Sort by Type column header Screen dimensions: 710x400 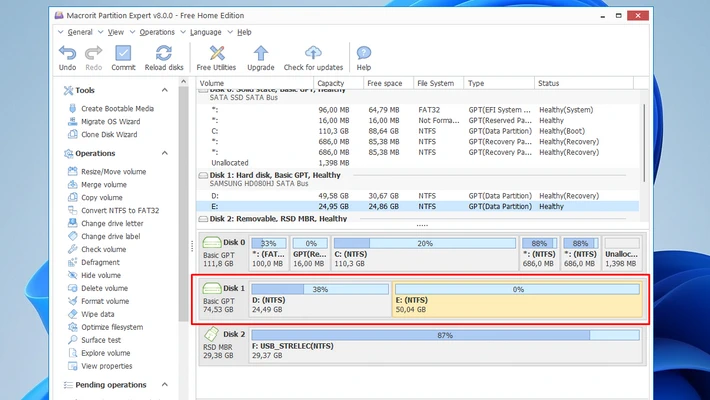point(499,83)
